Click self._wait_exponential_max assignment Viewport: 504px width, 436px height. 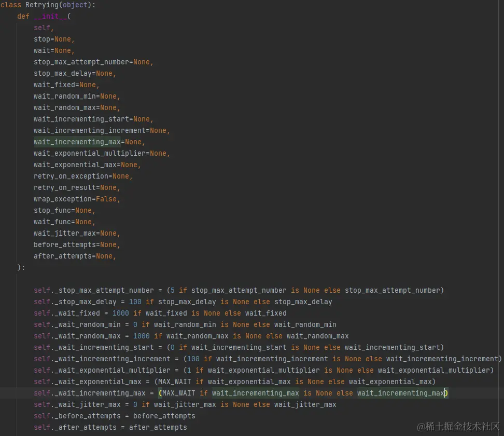(x=235, y=382)
